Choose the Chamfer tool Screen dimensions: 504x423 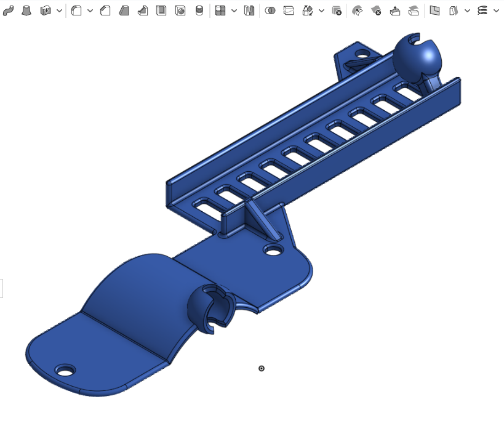pos(105,10)
